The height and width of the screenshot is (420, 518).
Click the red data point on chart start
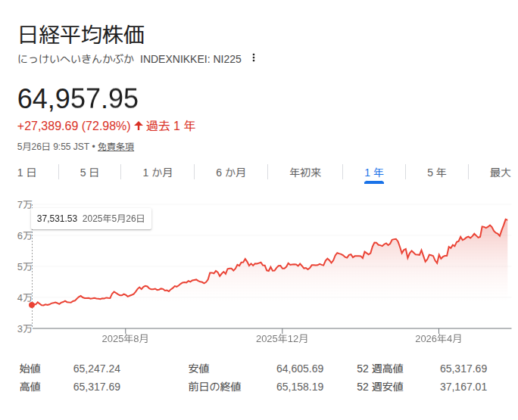click(x=32, y=305)
